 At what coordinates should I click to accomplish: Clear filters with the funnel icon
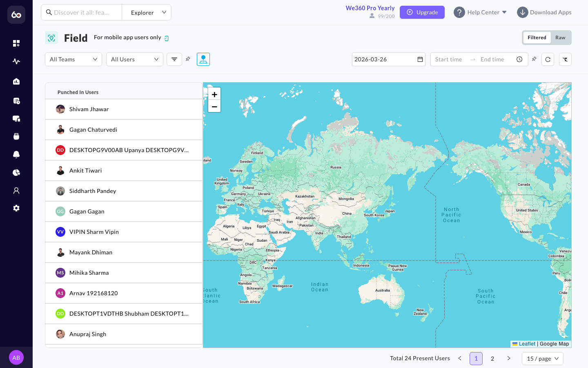565,59
